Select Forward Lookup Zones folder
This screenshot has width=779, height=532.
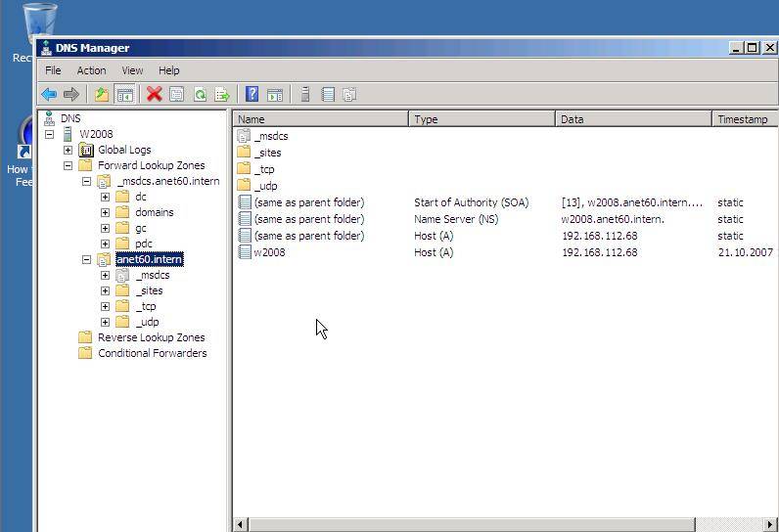151,165
